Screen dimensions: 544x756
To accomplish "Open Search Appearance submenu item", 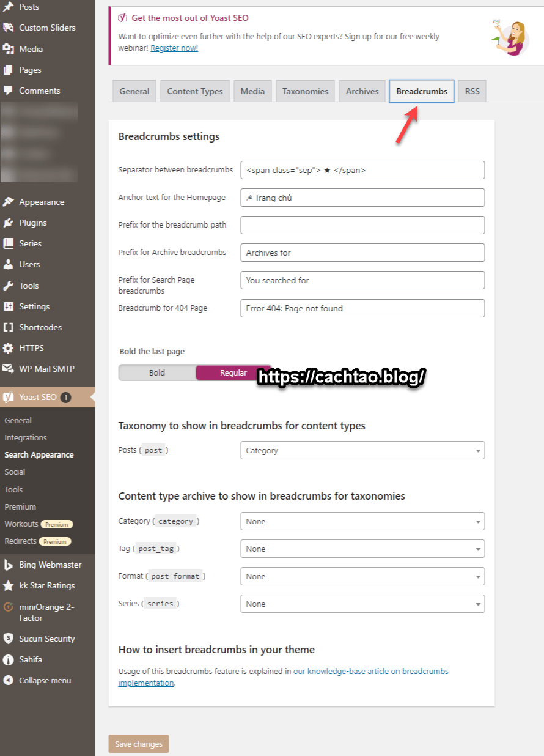I will [39, 454].
